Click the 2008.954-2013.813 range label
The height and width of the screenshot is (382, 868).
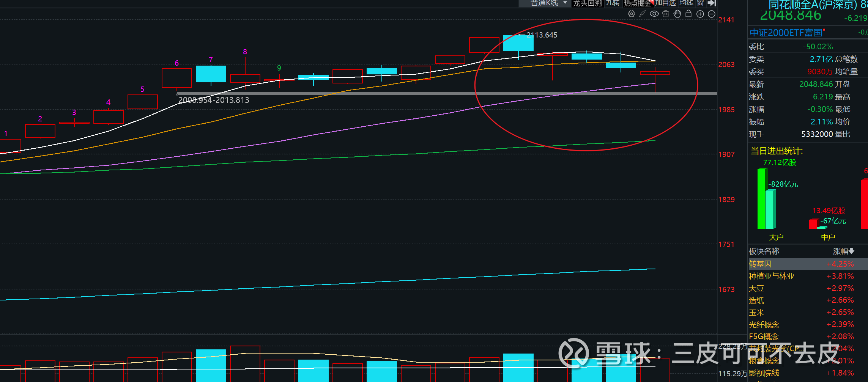coord(214,100)
